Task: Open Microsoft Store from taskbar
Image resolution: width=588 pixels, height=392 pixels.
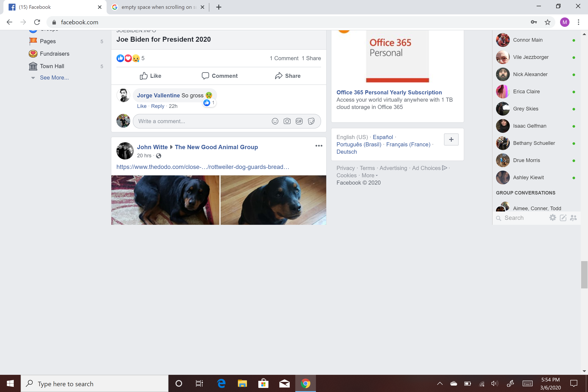Action: click(263, 383)
